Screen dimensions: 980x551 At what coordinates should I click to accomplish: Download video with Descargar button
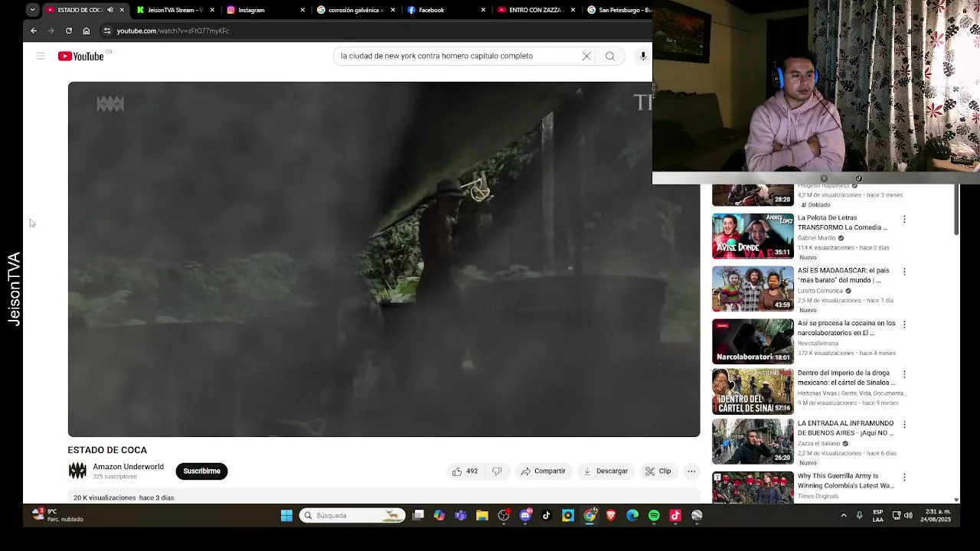click(x=606, y=471)
